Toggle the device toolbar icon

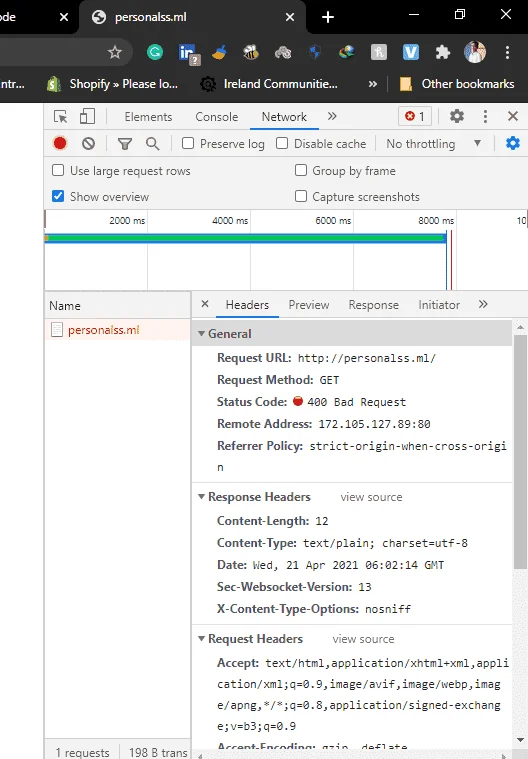click(88, 117)
